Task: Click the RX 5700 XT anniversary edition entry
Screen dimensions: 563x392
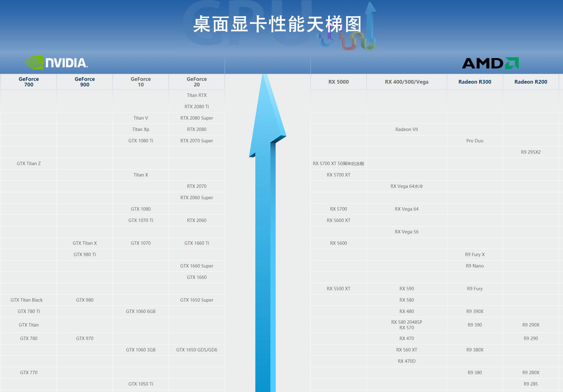Action: 338,164
